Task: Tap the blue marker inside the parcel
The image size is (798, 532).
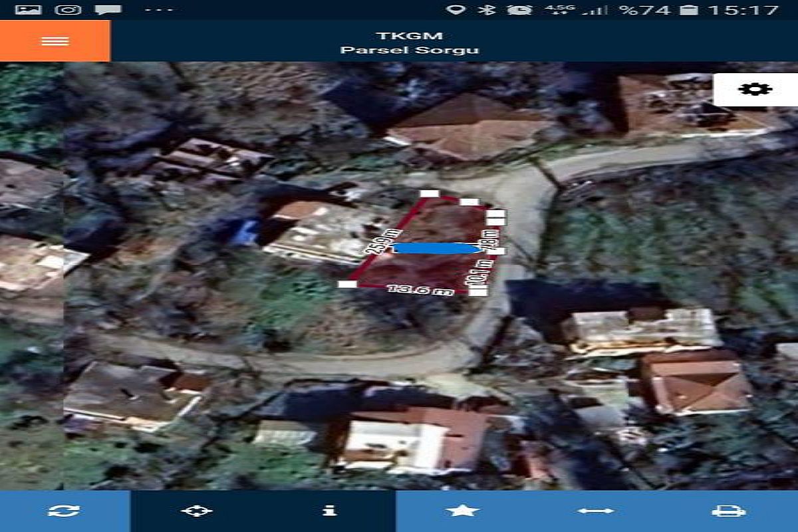Action: 436,248
